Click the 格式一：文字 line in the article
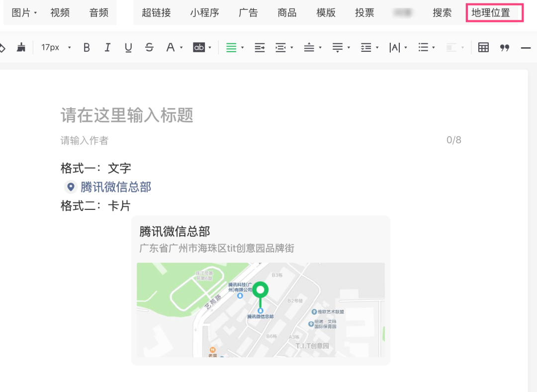Screen dimensions: 537x392 [x=96, y=168]
